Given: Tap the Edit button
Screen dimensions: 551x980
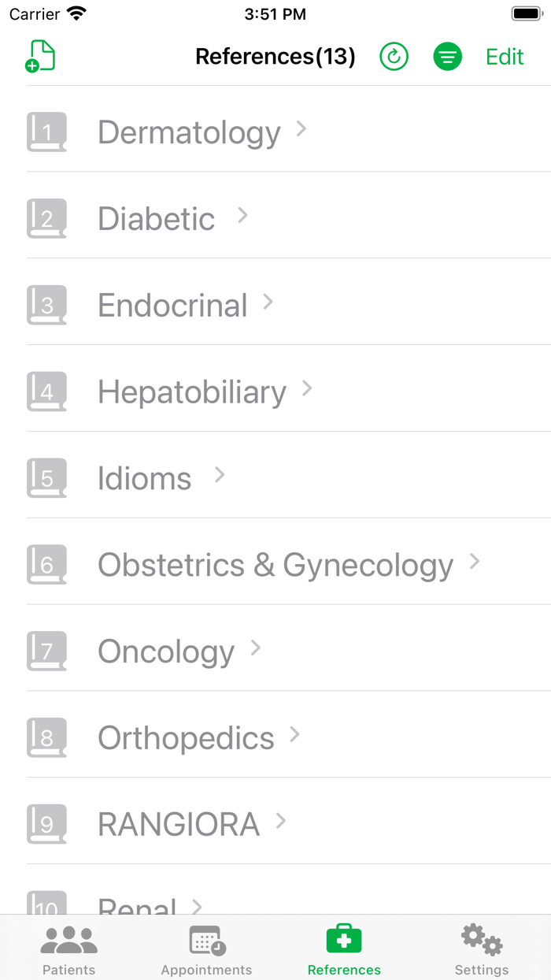Looking at the screenshot, I should [x=504, y=56].
